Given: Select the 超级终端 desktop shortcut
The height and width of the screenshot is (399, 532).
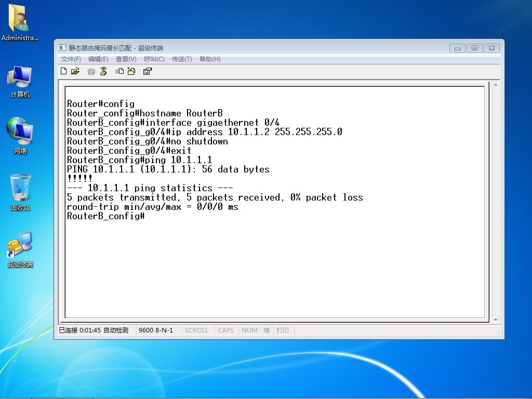Looking at the screenshot, I should pyautogui.click(x=20, y=249).
